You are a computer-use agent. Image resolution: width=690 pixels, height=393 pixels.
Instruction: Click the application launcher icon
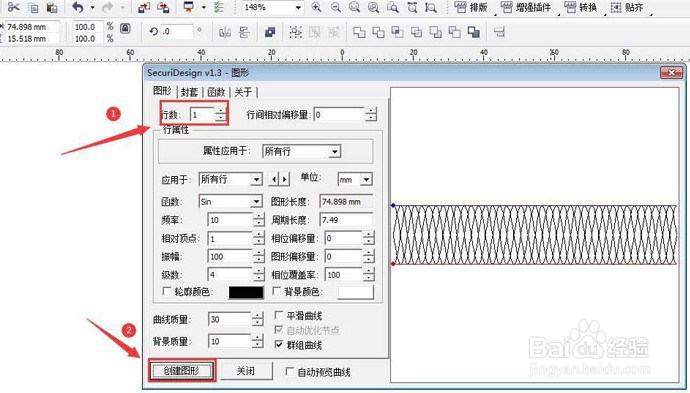pyautogui.click(x=188, y=7)
